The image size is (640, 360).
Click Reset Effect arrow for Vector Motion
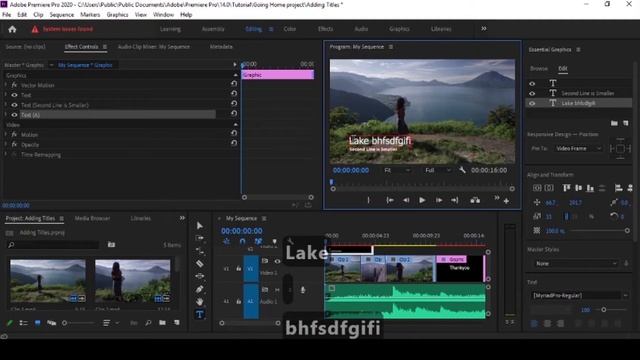click(233, 83)
